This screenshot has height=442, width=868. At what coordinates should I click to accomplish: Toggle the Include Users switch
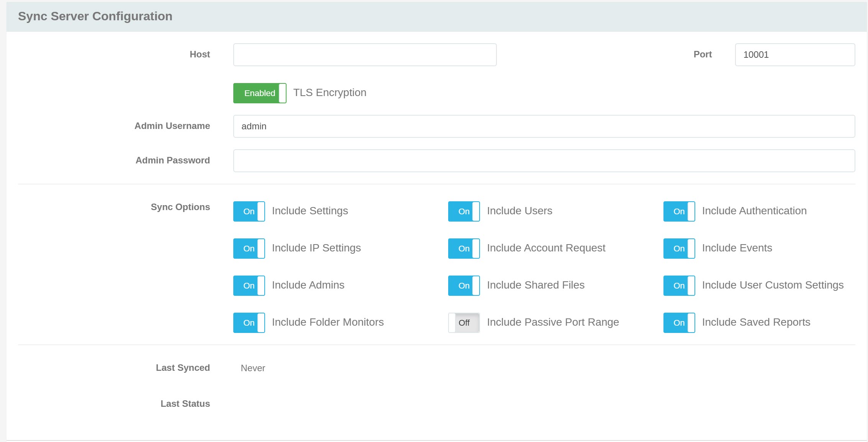464,211
